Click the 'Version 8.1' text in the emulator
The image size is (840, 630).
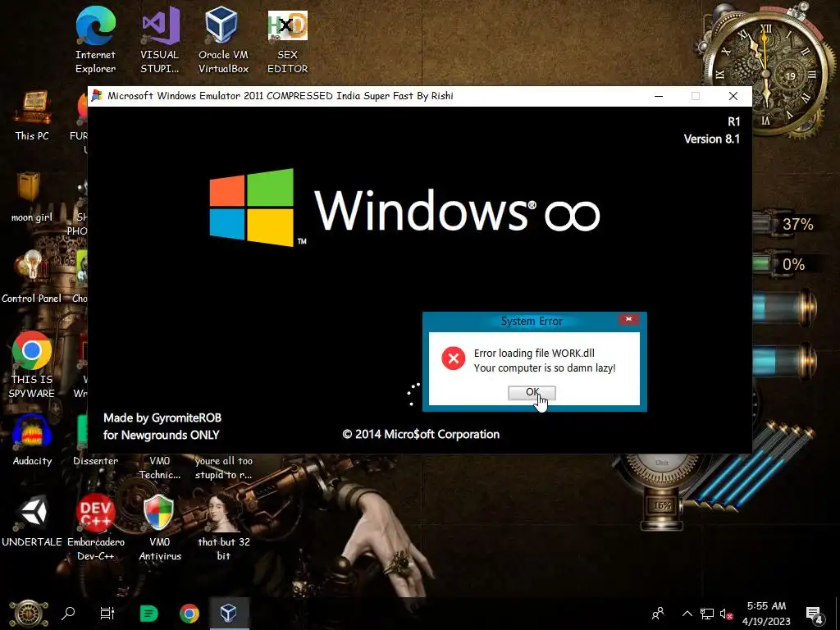pos(711,139)
